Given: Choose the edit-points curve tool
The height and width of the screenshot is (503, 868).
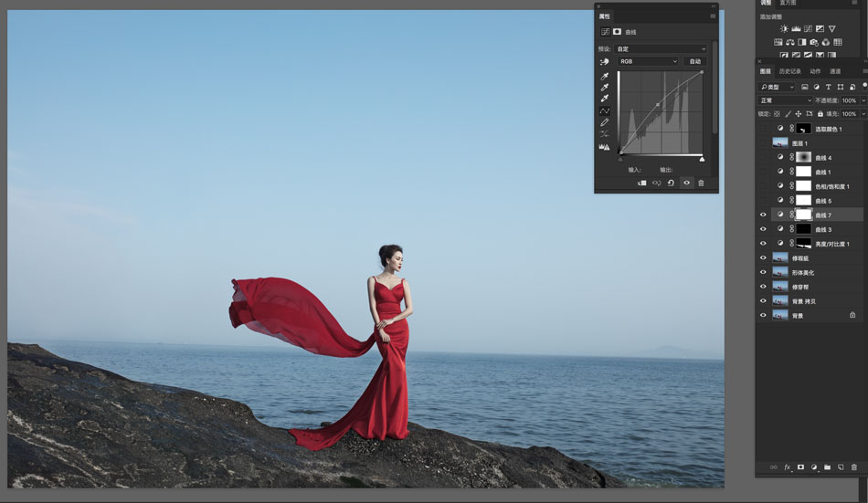Looking at the screenshot, I should tap(605, 110).
